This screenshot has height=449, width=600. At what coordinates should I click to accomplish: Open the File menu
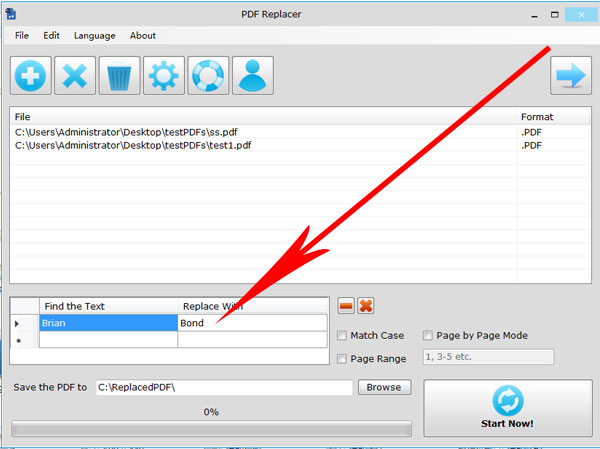(22, 36)
